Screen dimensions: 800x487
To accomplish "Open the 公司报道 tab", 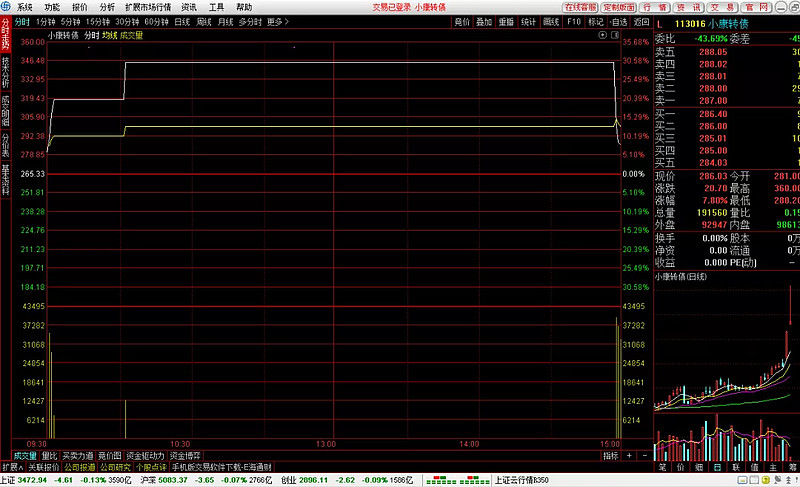I will pyautogui.click(x=80, y=467).
